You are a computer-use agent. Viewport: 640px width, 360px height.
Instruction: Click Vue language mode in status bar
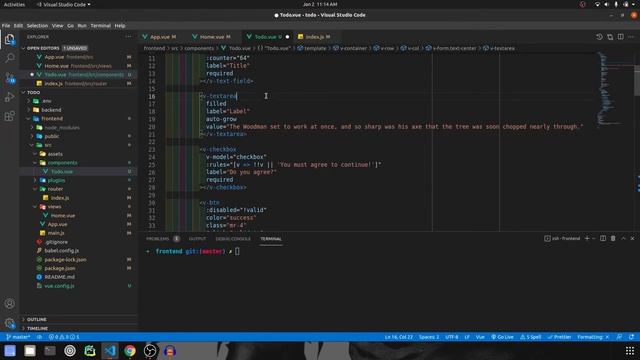(480, 337)
